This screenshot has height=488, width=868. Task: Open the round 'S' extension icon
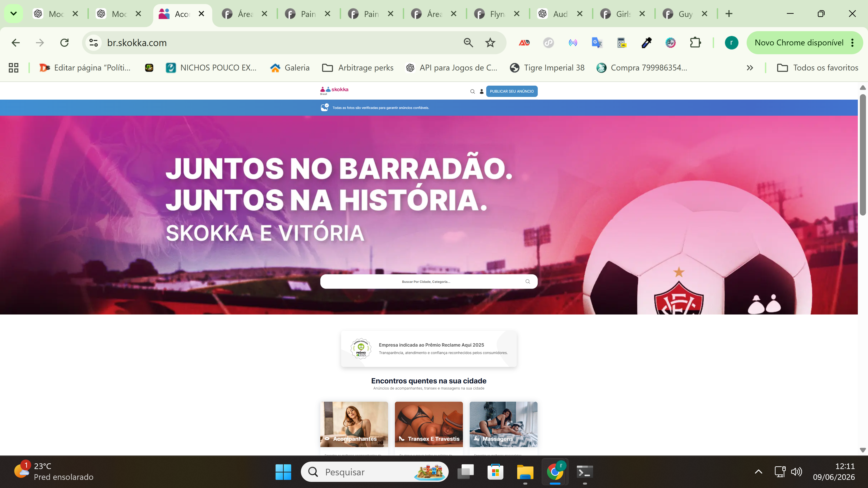point(670,43)
